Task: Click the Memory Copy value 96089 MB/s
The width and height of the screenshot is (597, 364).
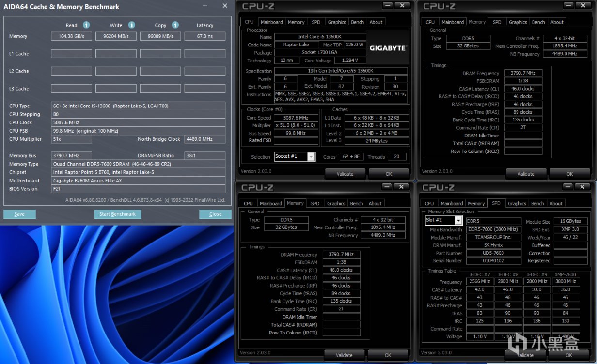Action: [160, 36]
